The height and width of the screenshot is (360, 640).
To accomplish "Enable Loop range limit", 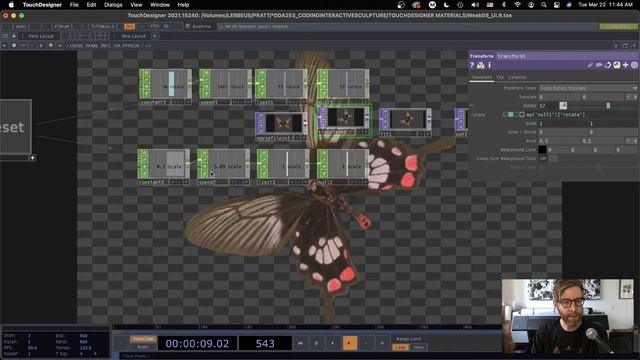I will (x=400, y=347).
